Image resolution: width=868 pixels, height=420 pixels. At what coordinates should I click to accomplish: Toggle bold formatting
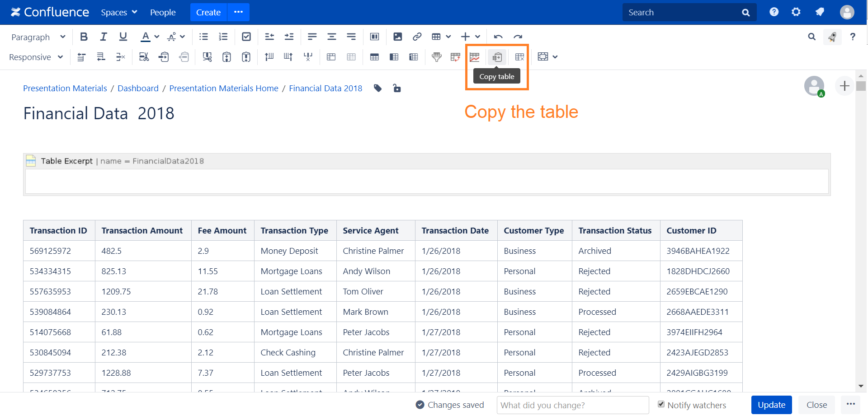pos(84,37)
